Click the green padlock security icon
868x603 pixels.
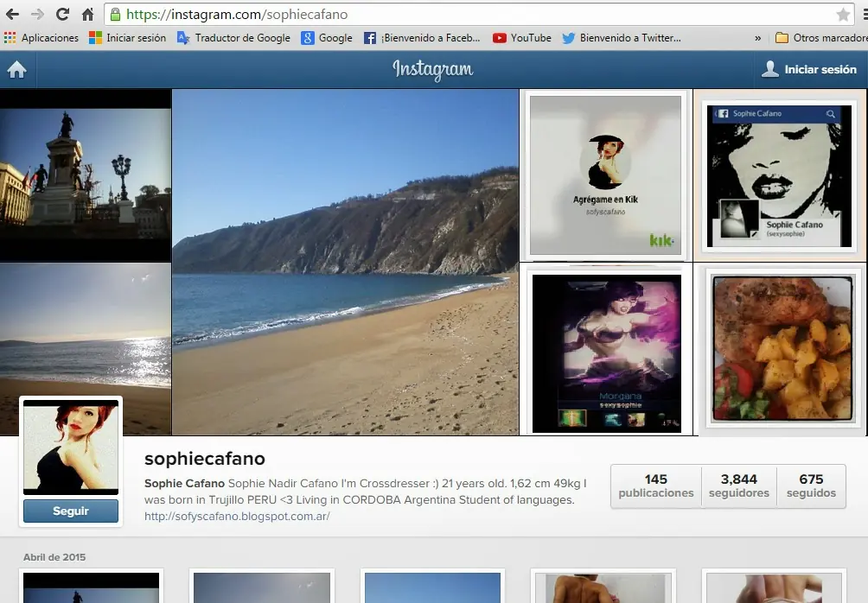[x=115, y=15]
